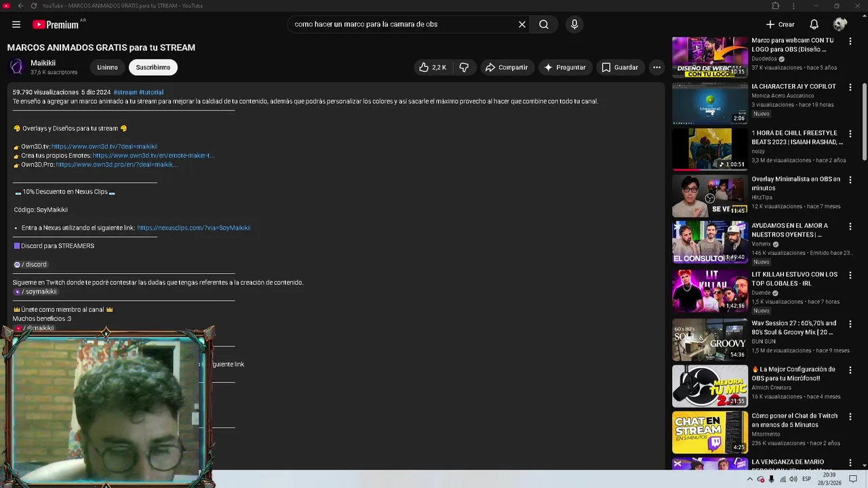Open browser extensions puzzle icon
Screen dimensions: 868x488
(775, 6)
